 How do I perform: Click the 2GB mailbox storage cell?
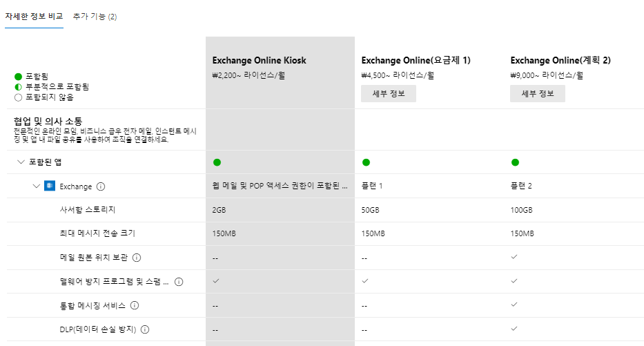point(219,210)
